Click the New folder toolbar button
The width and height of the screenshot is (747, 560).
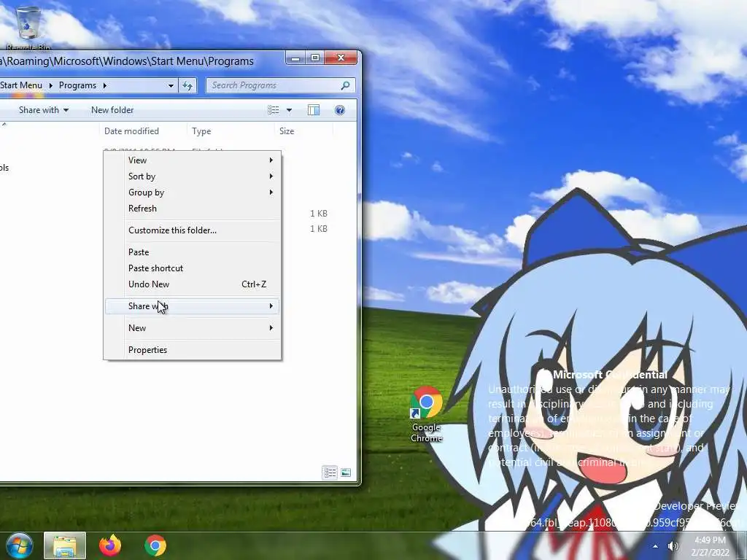click(112, 110)
